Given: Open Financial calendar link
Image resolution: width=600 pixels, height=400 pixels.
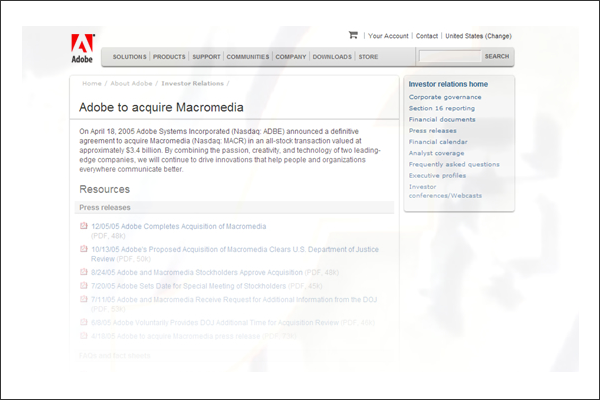Looking at the screenshot, I should click(438, 142).
